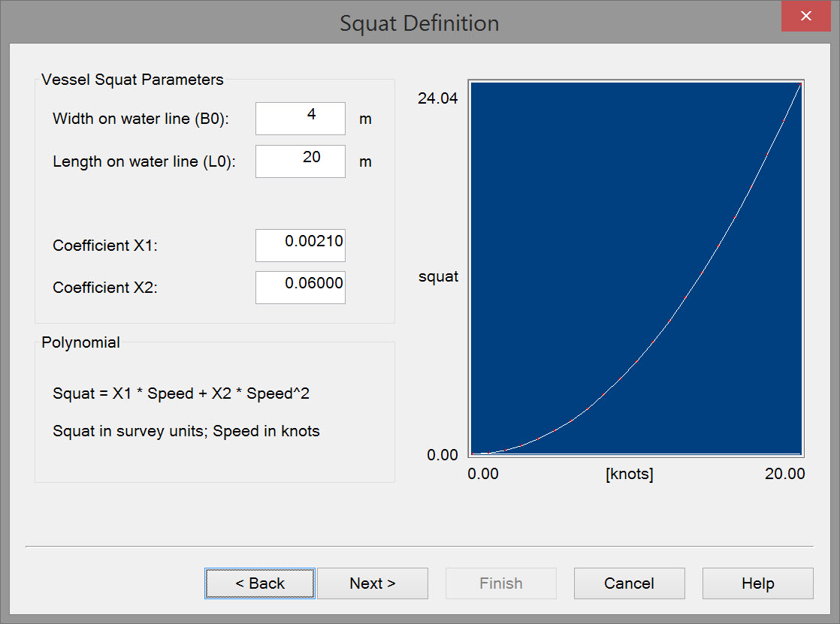The height and width of the screenshot is (624, 840).
Task: Click the 20.00 maximum speed axis value
Action: 785,474
